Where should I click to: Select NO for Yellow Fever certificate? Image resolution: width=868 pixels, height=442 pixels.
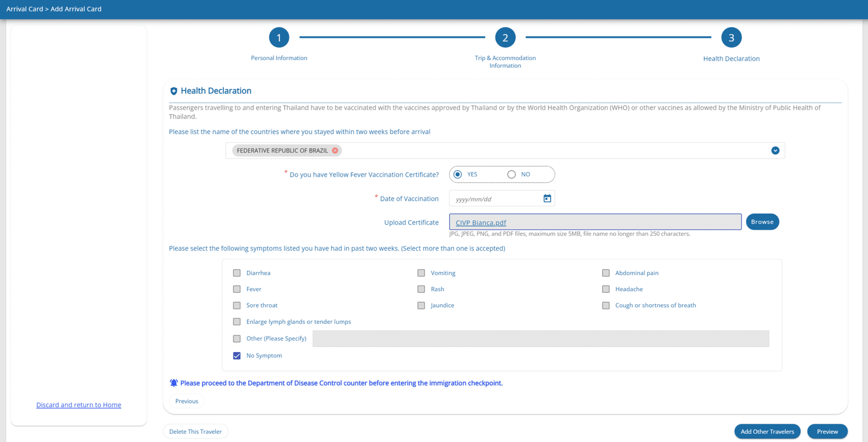[512, 175]
